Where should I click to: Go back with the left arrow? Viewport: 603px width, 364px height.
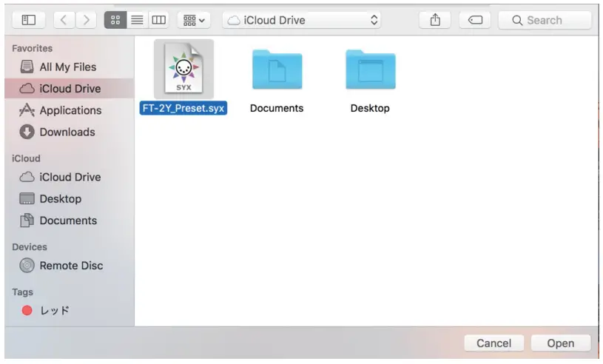pos(64,20)
